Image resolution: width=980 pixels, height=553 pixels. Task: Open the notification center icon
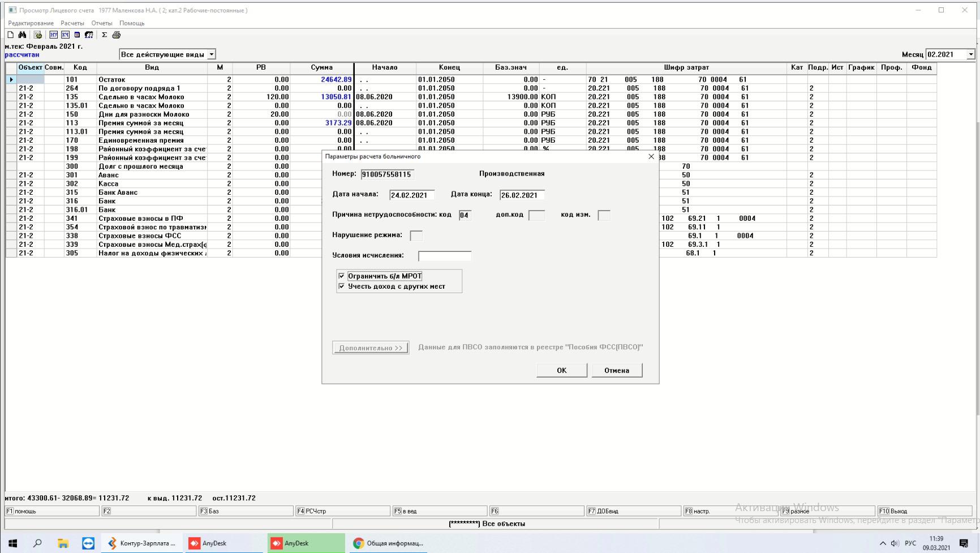pos(964,543)
